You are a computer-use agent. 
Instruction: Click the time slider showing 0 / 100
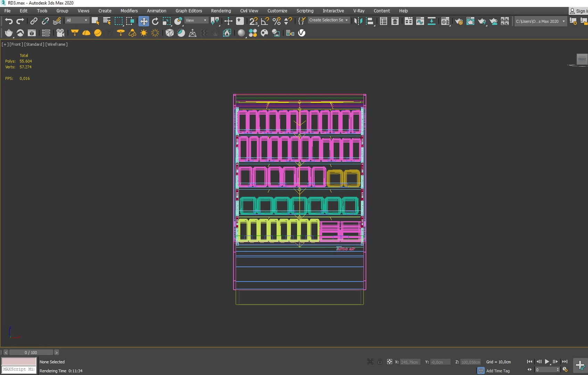pyautogui.click(x=31, y=352)
